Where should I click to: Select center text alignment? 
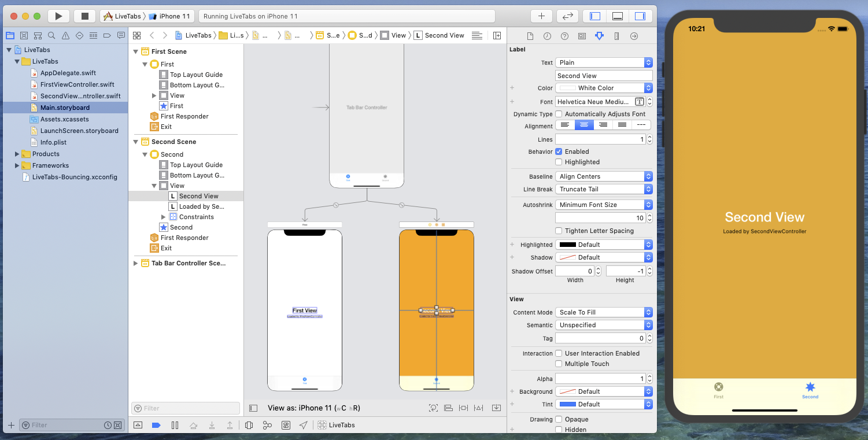click(584, 125)
